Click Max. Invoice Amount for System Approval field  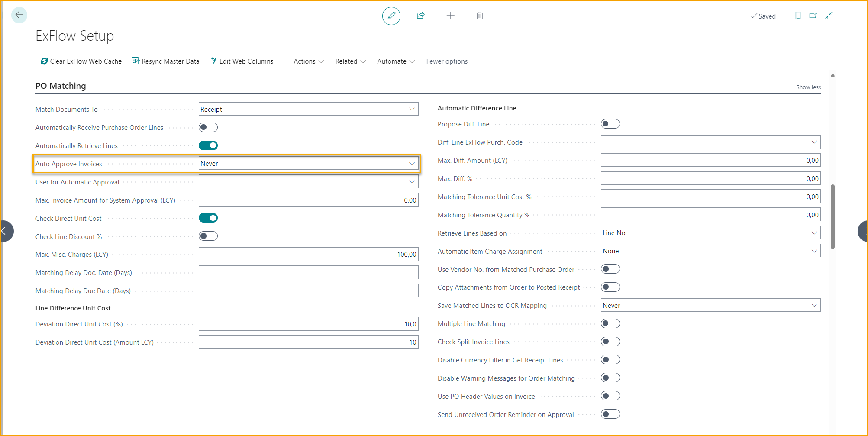(x=309, y=200)
